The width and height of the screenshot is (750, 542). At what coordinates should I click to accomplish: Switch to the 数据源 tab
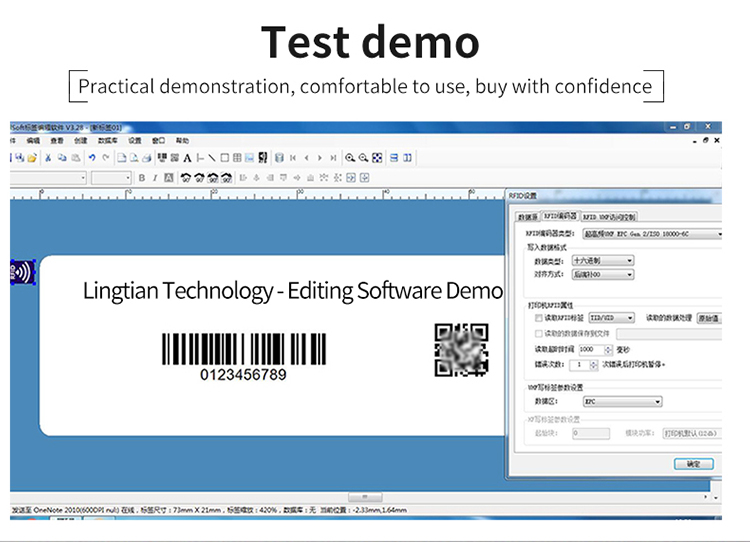527,216
